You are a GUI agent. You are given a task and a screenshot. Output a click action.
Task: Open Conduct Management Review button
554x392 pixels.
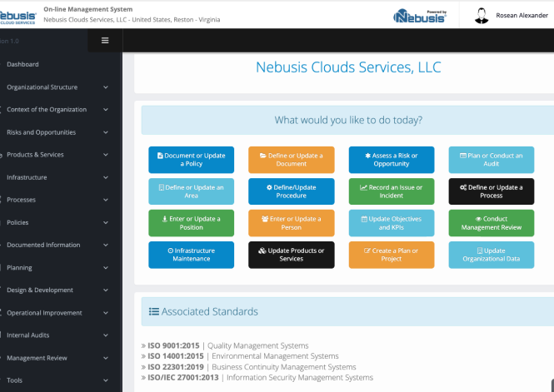492,223
